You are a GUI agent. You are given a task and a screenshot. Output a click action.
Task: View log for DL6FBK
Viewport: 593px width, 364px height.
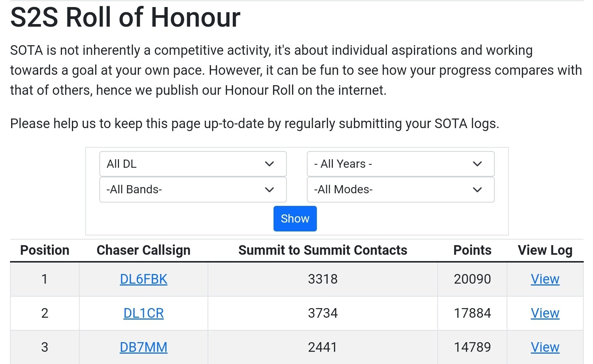click(x=545, y=279)
